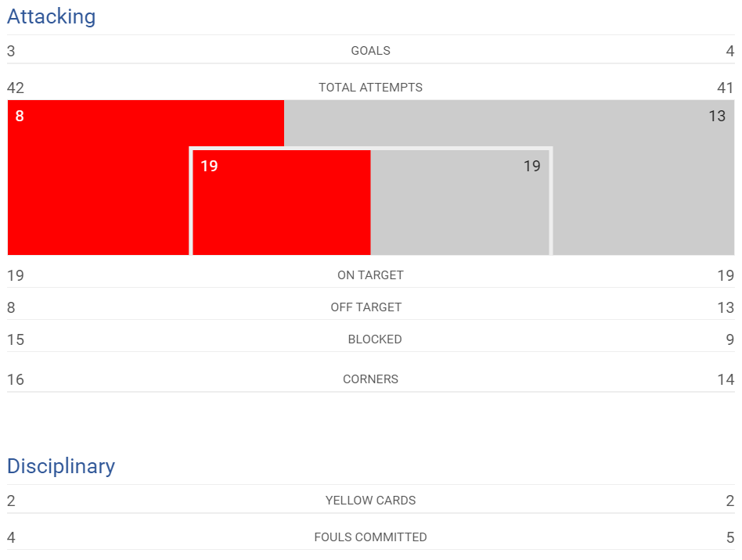Screen dimensions: 742x560
Task: Click the right team's total attempts value 41
Action: pos(726,88)
